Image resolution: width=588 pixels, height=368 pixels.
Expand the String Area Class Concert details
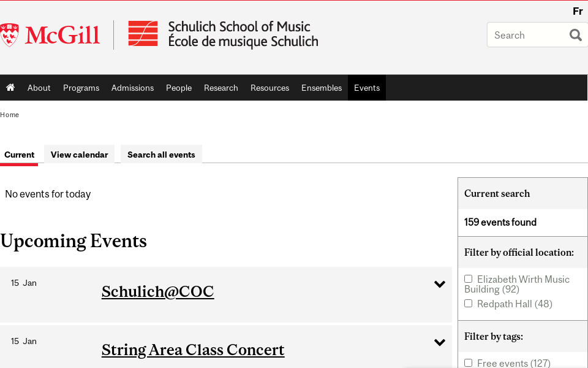click(x=440, y=342)
